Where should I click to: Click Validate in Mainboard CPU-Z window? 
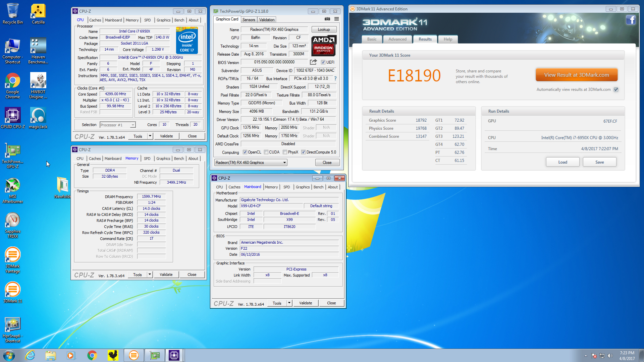pyautogui.click(x=306, y=303)
